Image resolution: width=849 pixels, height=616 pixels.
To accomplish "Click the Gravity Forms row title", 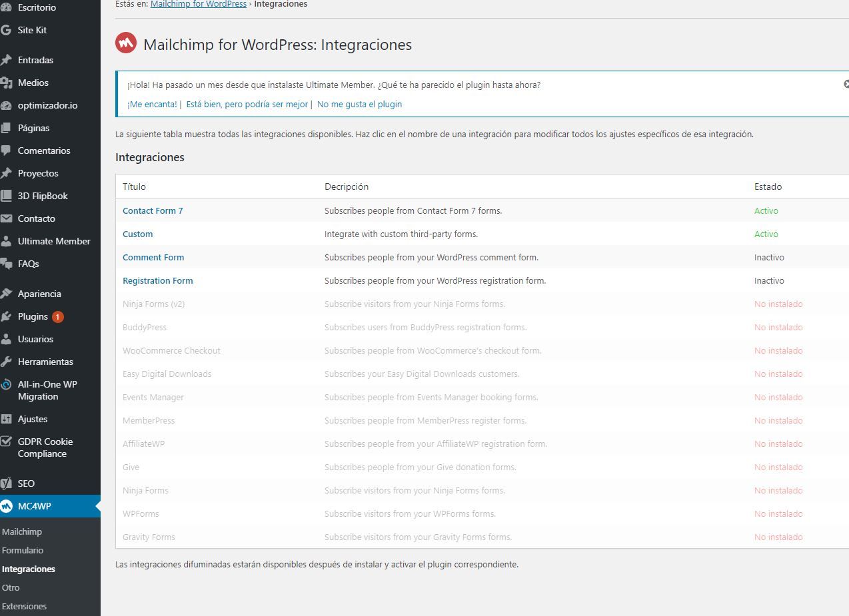I will (x=149, y=537).
